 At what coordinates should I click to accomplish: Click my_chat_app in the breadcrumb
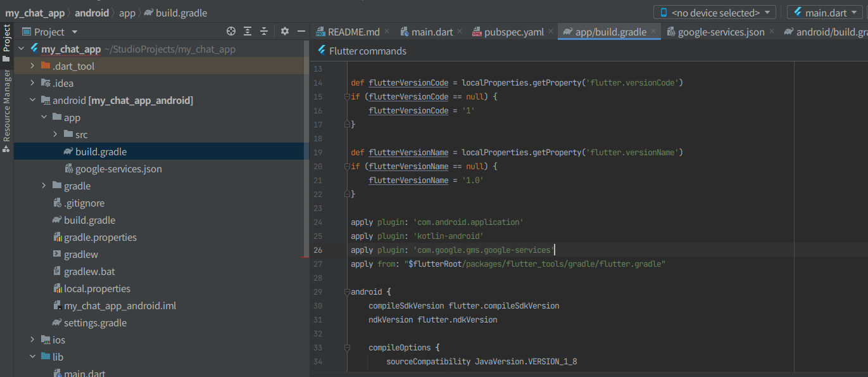coord(35,13)
